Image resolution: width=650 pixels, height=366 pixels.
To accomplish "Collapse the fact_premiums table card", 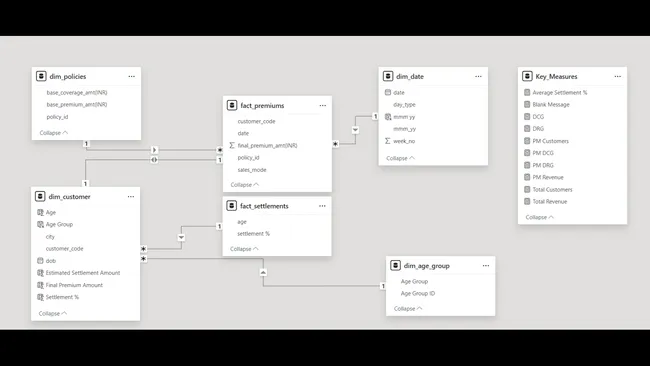I will point(245,184).
